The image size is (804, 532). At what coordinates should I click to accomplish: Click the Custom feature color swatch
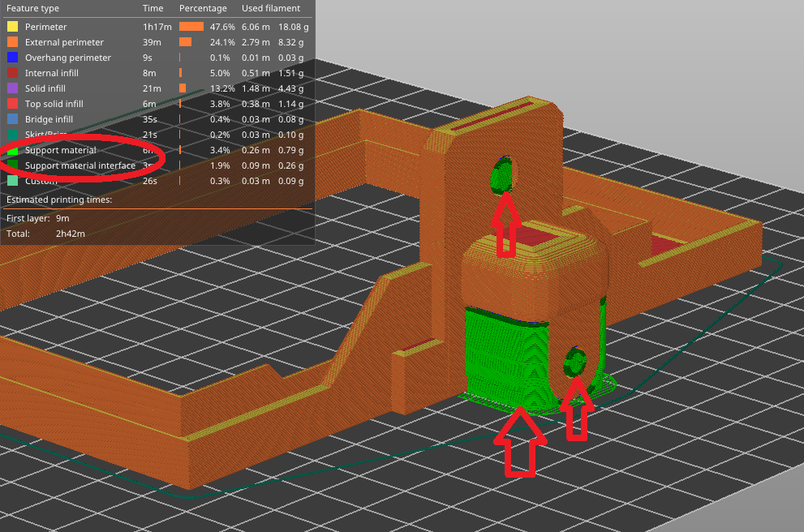click(x=12, y=181)
